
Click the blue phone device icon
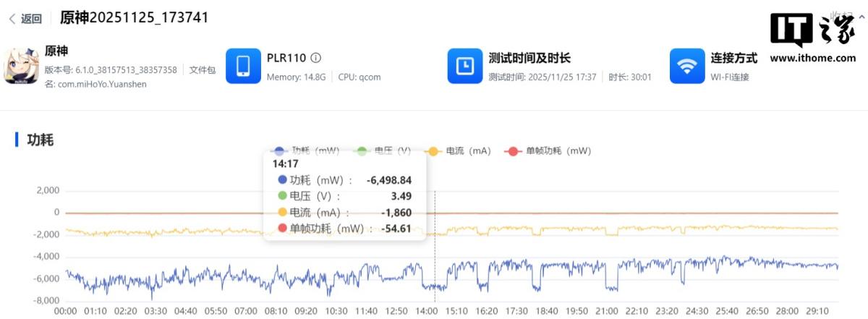(x=243, y=67)
